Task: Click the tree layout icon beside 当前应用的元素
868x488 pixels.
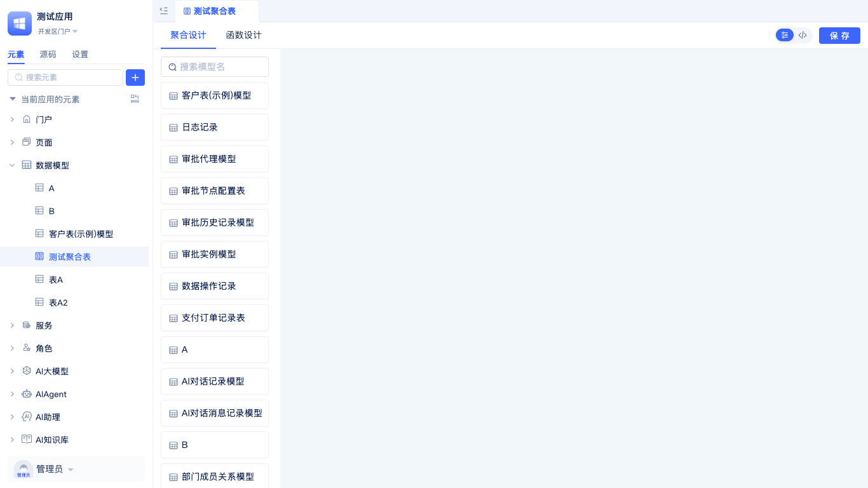Action: [135, 99]
